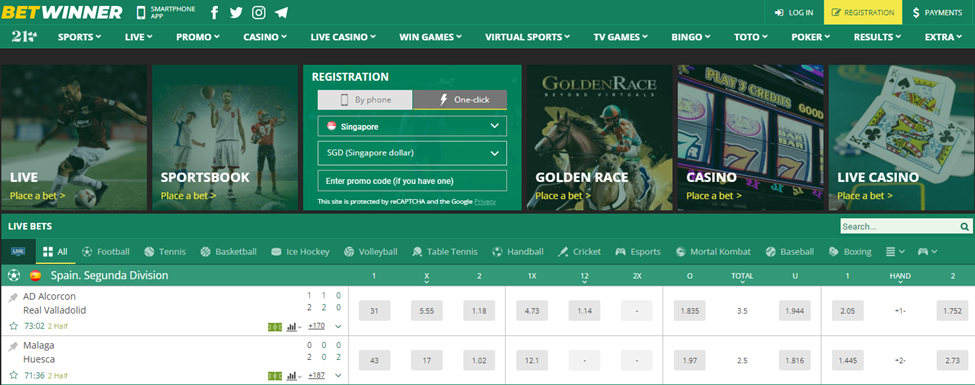Viewport: 975px width, 385px height.
Task: Expand the Malaga match row chevron
Action: click(x=338, y=376)
